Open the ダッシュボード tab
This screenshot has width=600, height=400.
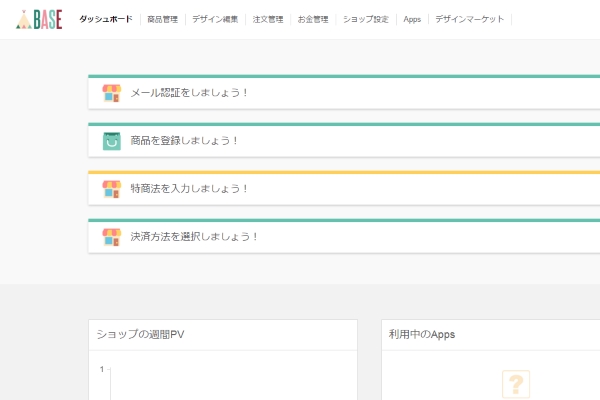[105, 19]
